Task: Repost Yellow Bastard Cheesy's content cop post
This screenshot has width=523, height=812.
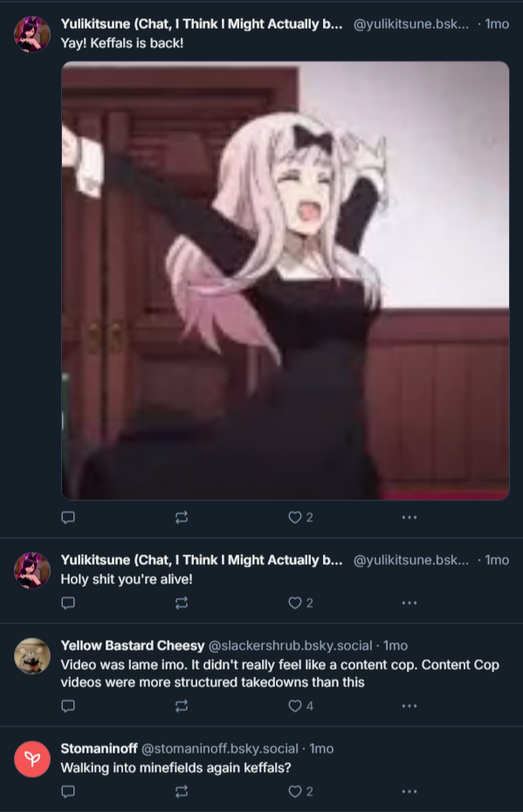Action: tap(182, 705)
